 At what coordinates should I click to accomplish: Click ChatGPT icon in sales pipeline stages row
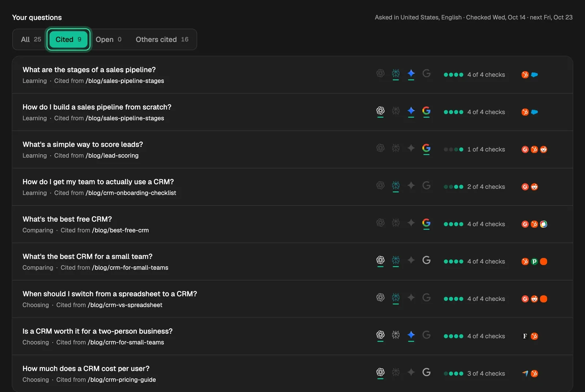[380, 73]
